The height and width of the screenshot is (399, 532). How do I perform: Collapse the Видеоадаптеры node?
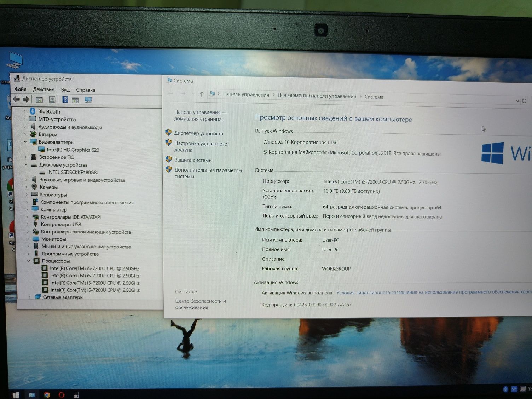click(x=25, y=142)
